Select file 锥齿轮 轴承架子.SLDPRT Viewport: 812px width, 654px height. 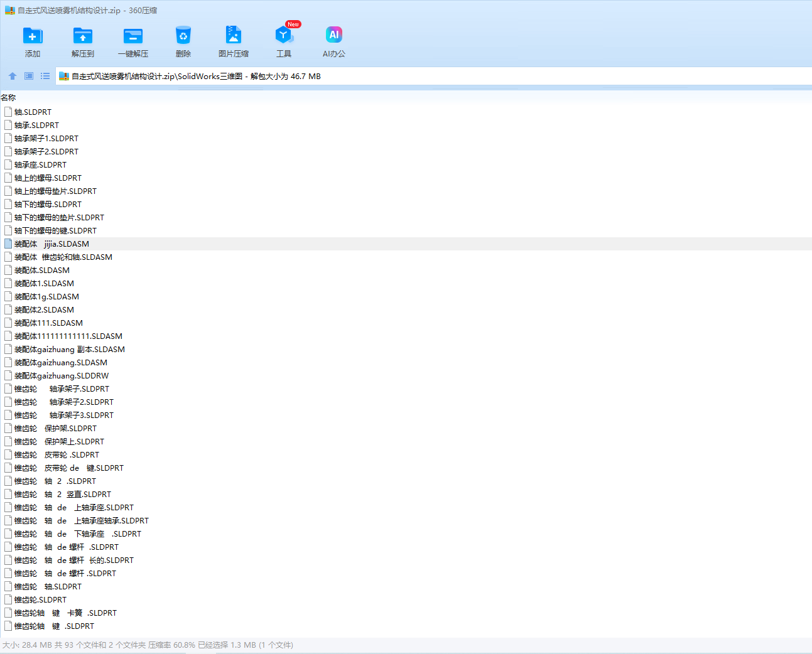pos(62,389)
